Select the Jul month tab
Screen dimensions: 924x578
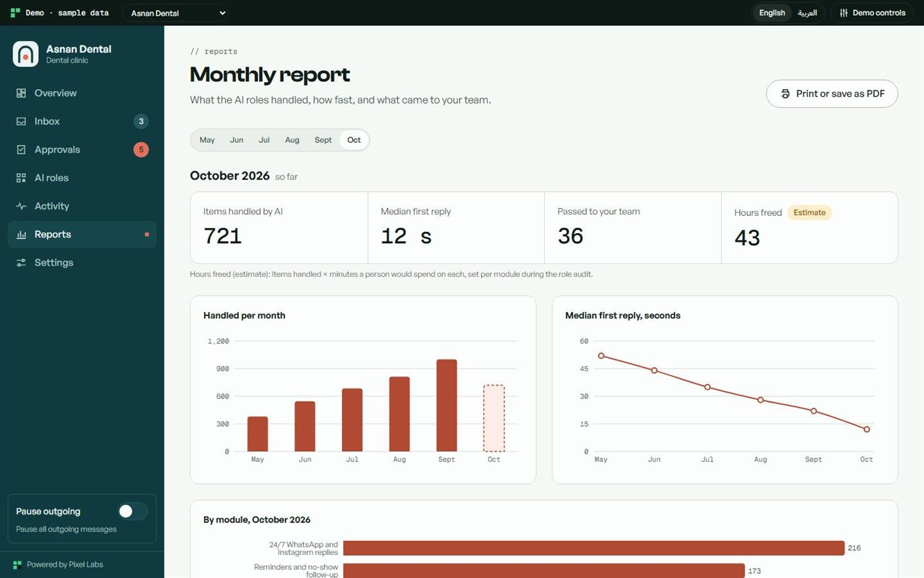tap(264, 140)
